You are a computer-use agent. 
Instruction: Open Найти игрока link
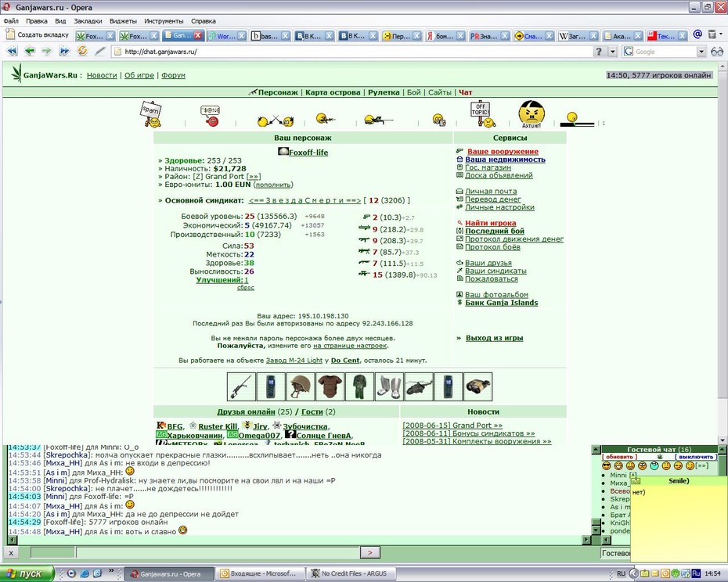(x=490, y=223)
